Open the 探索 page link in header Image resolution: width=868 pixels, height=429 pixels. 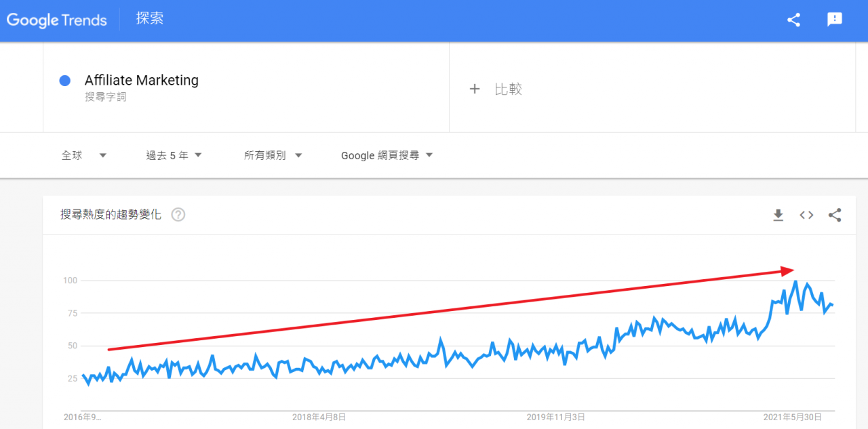coord(149,18)
